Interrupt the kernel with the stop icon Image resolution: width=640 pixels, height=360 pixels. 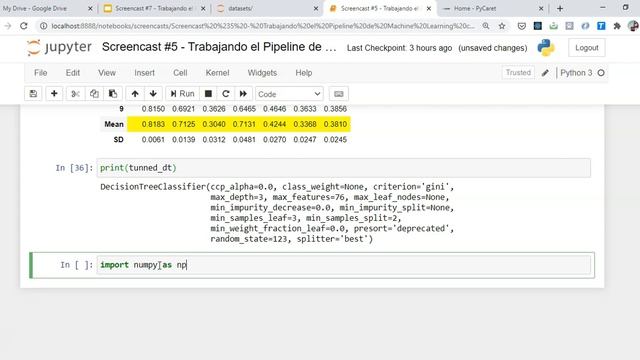click(x=208, y=94)
